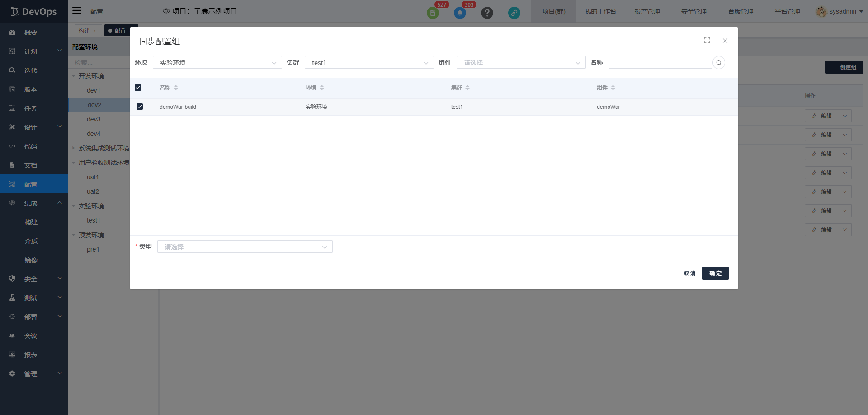Open 文档 in the sidebar

(34, 165)
